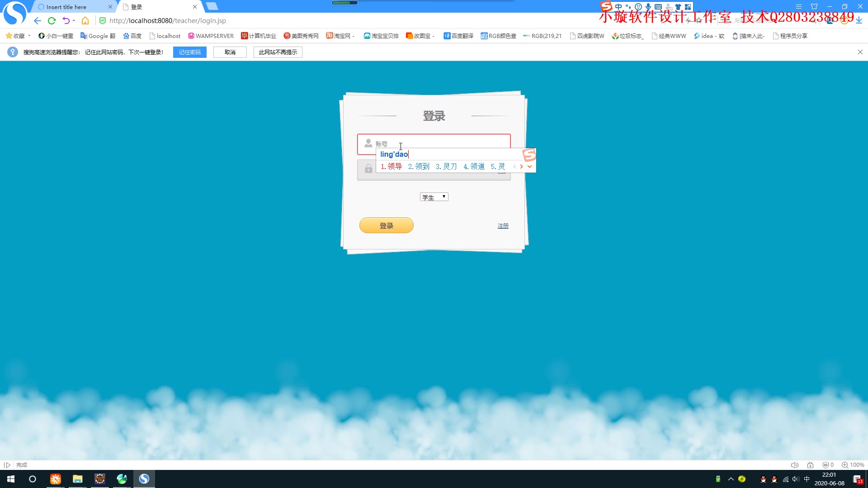This screenshot has width=868, height=488.
Task: Open the 淘宝网 bookmark
Action: (x=340, y=36)
